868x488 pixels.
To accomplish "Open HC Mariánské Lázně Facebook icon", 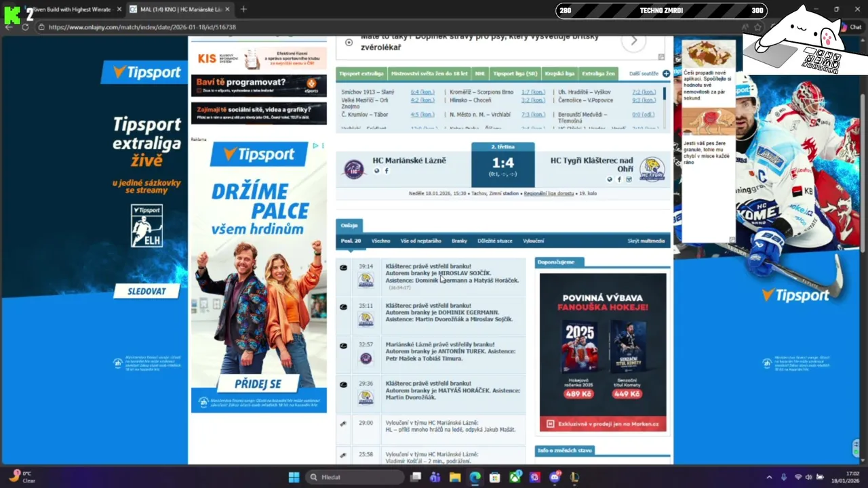I will (x=387, y=171).
